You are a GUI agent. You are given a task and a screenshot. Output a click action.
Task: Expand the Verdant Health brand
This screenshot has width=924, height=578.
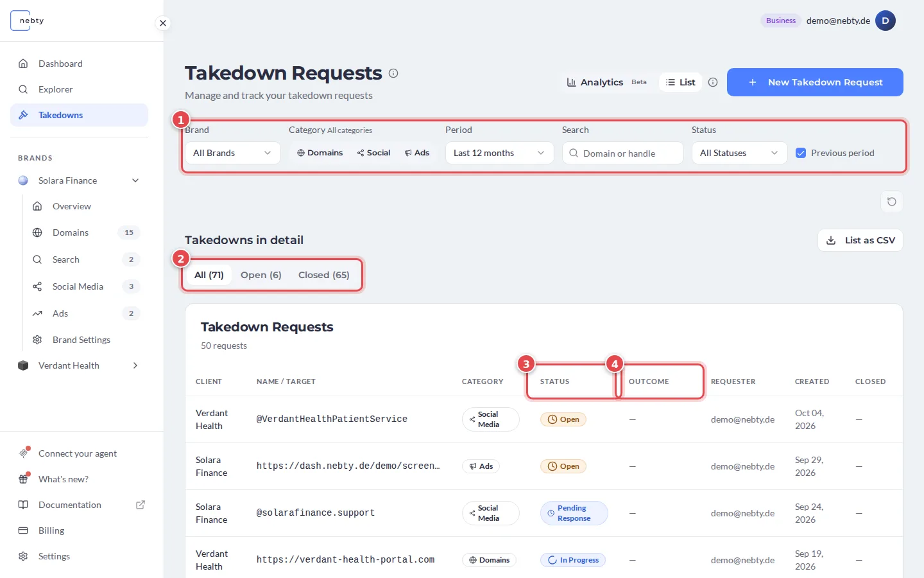click(x=135, y=365)
